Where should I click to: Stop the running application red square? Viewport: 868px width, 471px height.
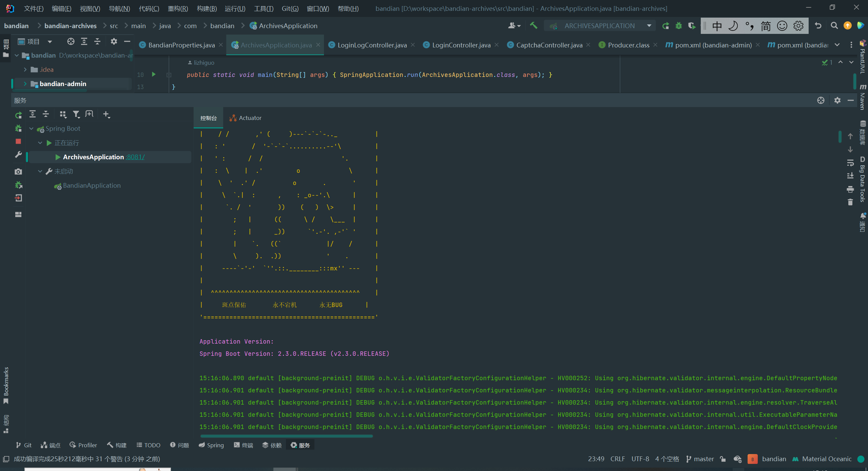[18, 141]
